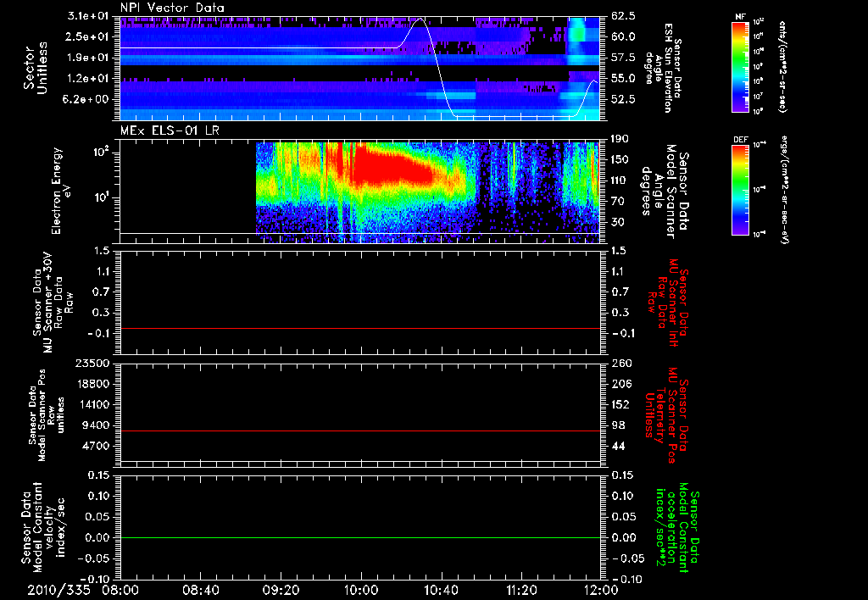Screen dimensions: 868x600
Task: Click the '98' telemetry tick value
Action: [618, 425]
